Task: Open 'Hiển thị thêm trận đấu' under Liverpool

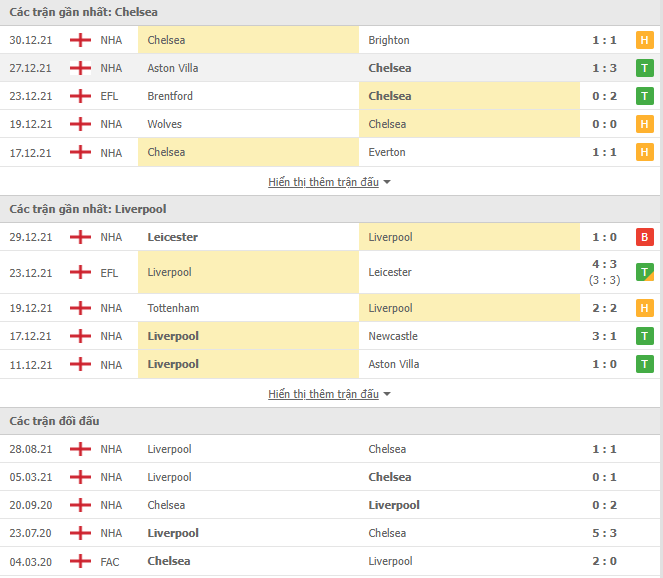Action: coord(323,394)
